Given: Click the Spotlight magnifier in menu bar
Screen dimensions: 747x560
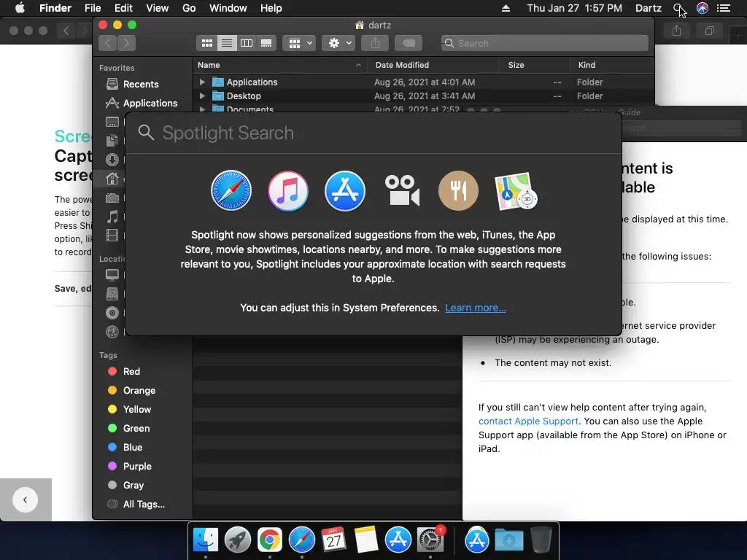Looking at the screenshot, I should 678,8.
